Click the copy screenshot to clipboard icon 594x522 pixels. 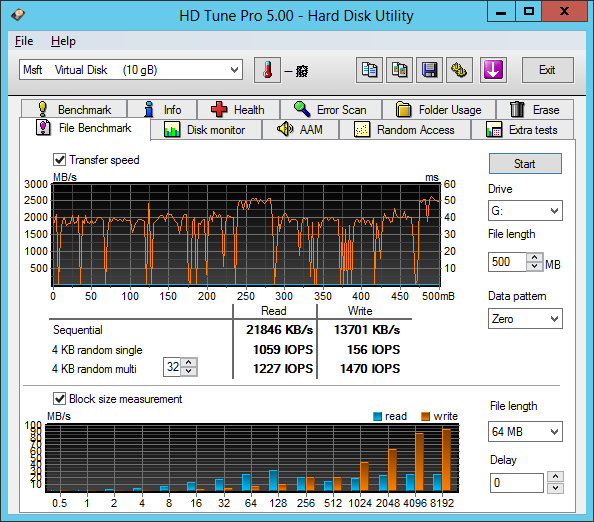pyautogui.click(x=399, y=70)
